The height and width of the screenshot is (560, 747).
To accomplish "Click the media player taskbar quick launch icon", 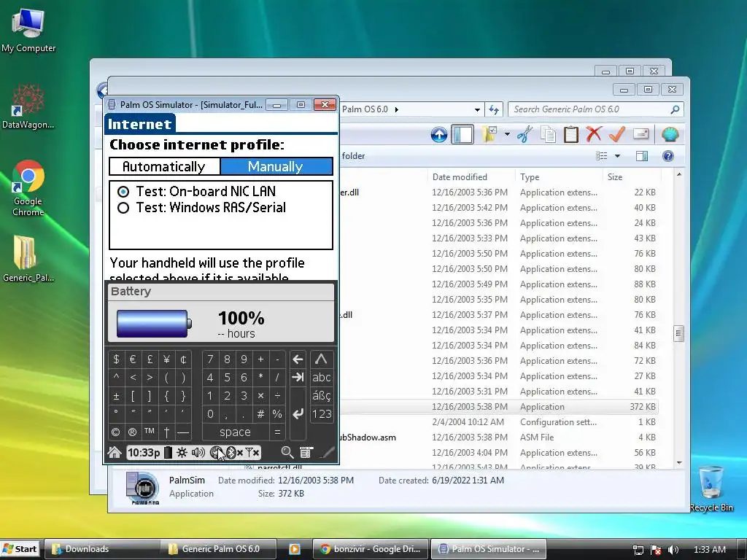I will pos(295,549).
